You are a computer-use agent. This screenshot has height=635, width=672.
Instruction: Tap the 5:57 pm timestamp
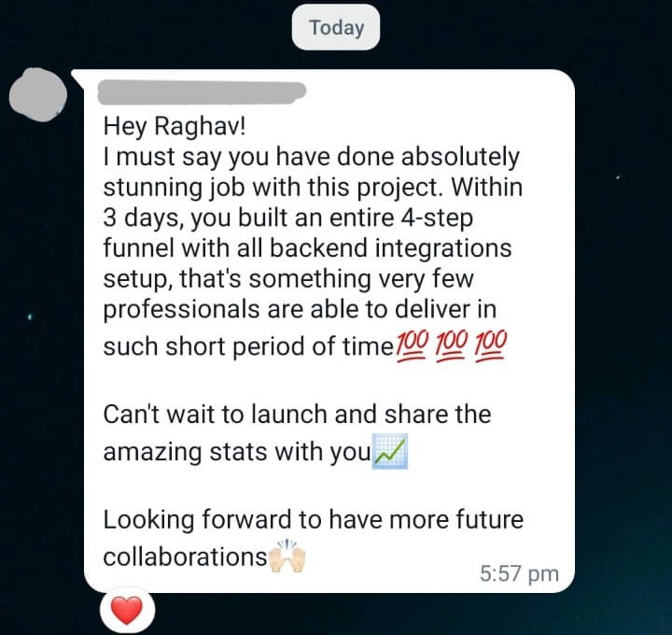click(519, 573)
